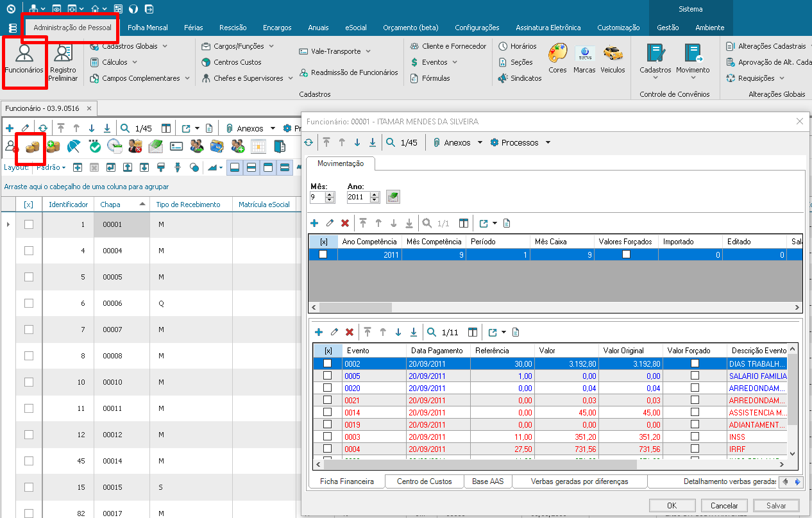Click the green load button beside Ano
The height and width of the screenshot is (518, 812).
tap(393, 197)
